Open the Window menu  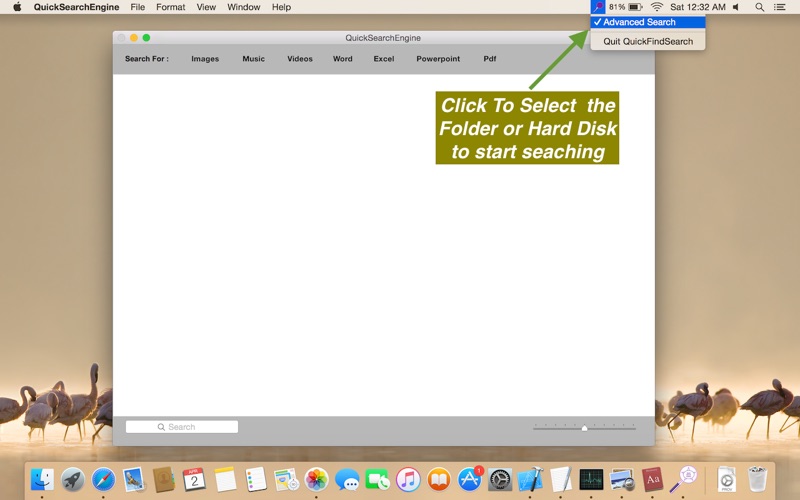coord(243,7)
